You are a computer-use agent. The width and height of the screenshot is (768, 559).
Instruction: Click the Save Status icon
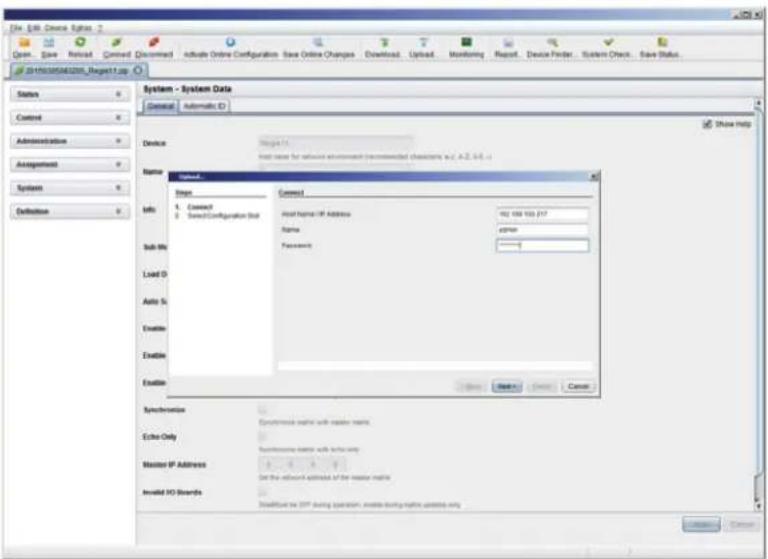coord(662,42)
